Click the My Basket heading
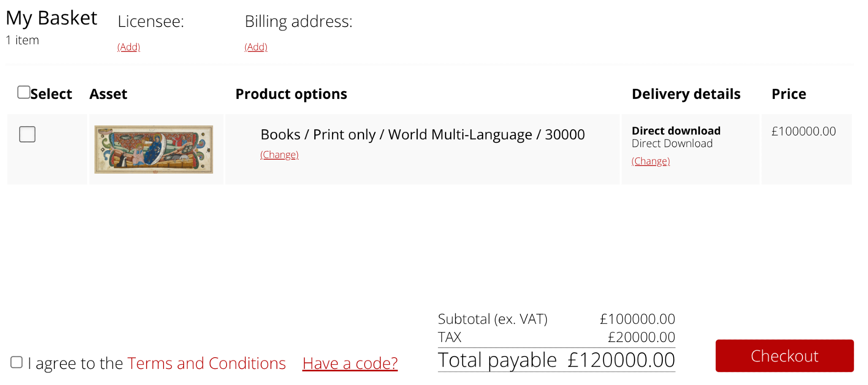Viewport: 868px width, 385px height. pyautogui.click(x=52, y=18)
